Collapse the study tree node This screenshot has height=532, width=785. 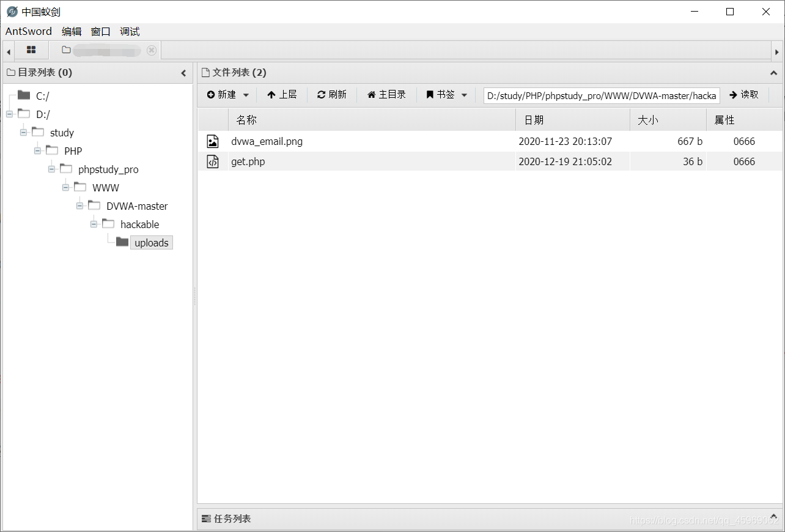point(23,132)
